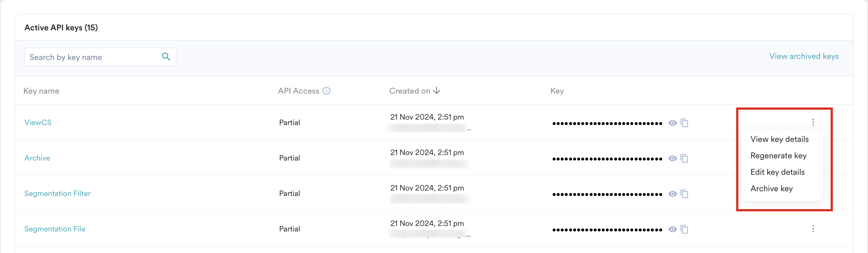Reveal the ViewCS key with eye icon
This screenshot has width=868, height=253.
[x=672, y=123]
